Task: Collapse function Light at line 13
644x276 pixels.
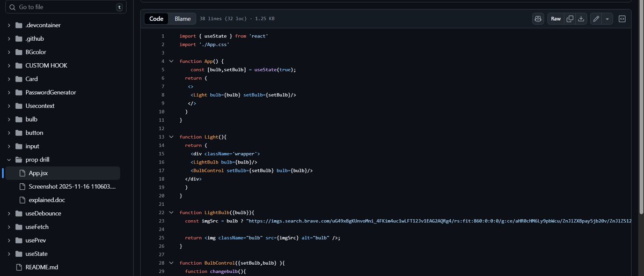Action: 171,137
